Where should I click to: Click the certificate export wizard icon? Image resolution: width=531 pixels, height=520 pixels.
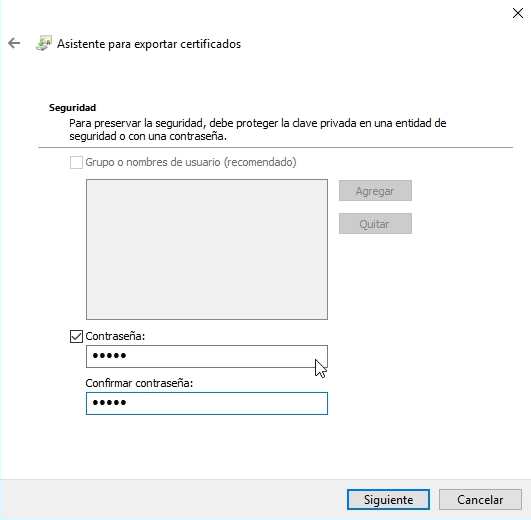(x=44, y=43)
